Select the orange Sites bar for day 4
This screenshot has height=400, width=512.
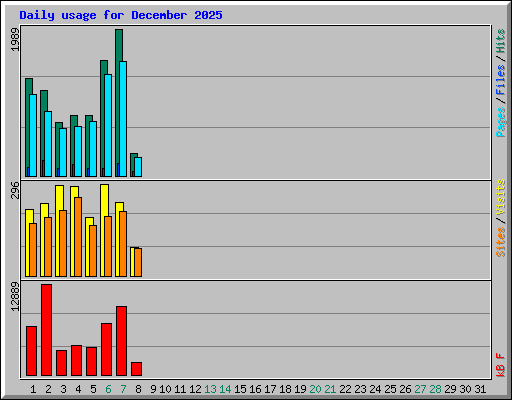pyautogui.click(x=78, y=237)
